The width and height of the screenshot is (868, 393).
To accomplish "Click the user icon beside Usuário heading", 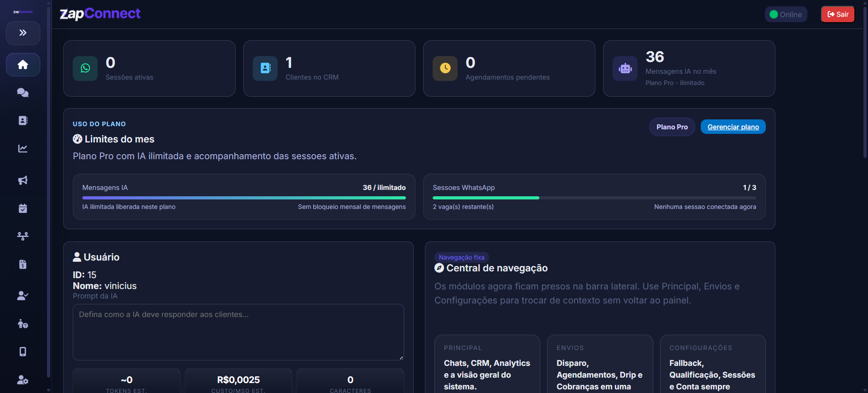I will (x=77, y=257).
